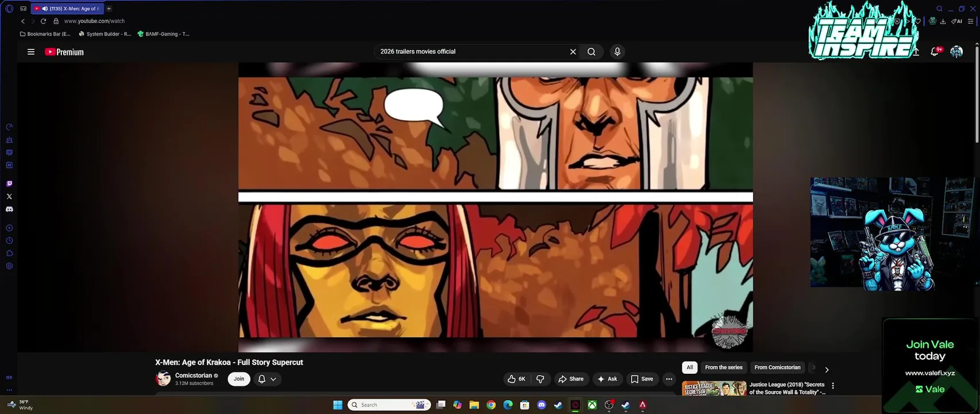Open a new browser tab
Screen dimensions: 980x414
[x=109, y=9]
